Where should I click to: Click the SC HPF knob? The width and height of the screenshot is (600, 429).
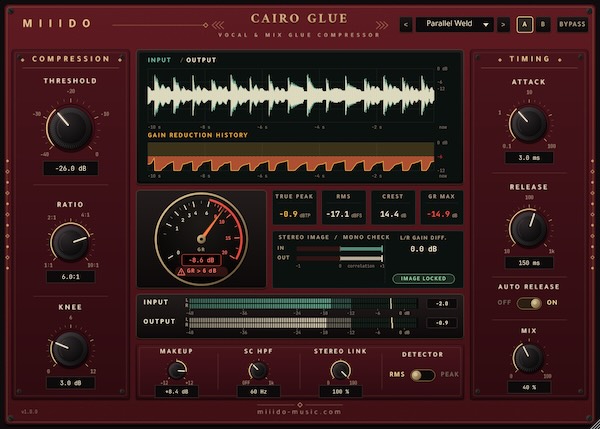(258, 370)
